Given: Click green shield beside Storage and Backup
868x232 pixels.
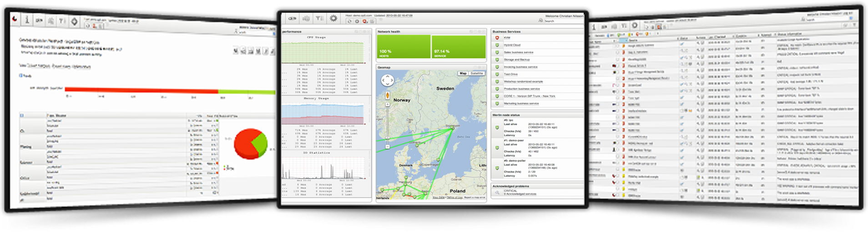Looking at the screenshot, I should [497, 59].
